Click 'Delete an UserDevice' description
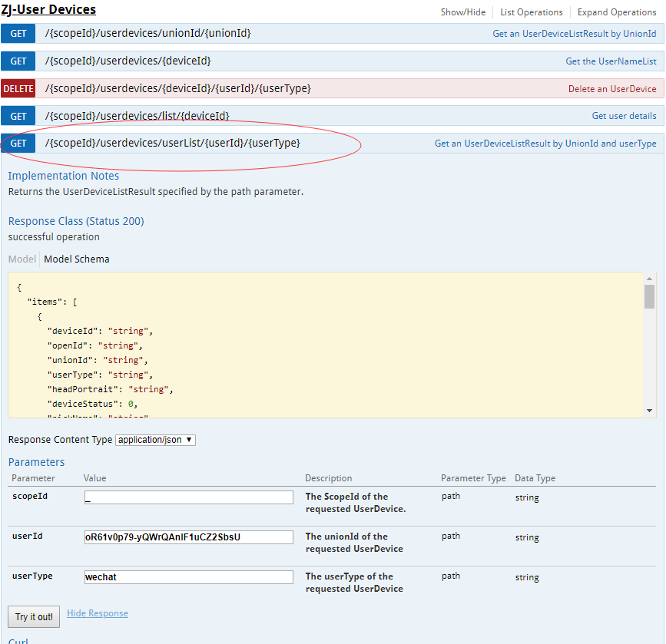This screenshot has height=644, width=666. [612, 89]
